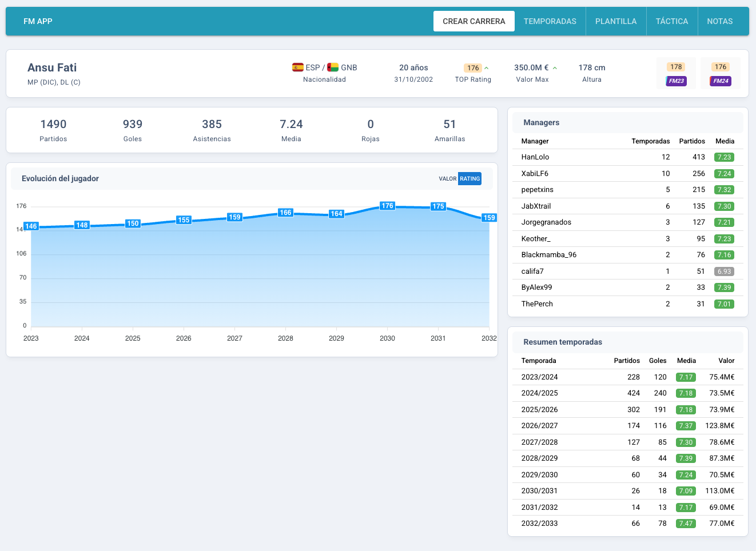Select the NOTAS tab
The image size is (756, 551).
[x=720, y=21]
